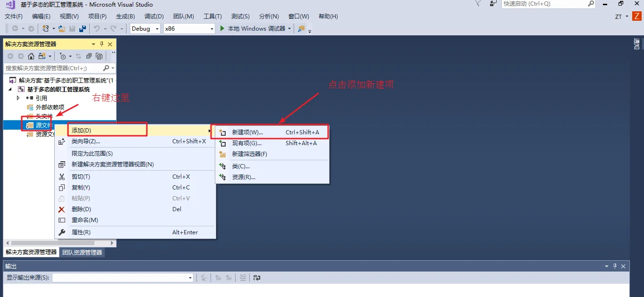This screenshot has width=644, height=297.
Task: Open the 编辑(E) menu
Action: 41,16
